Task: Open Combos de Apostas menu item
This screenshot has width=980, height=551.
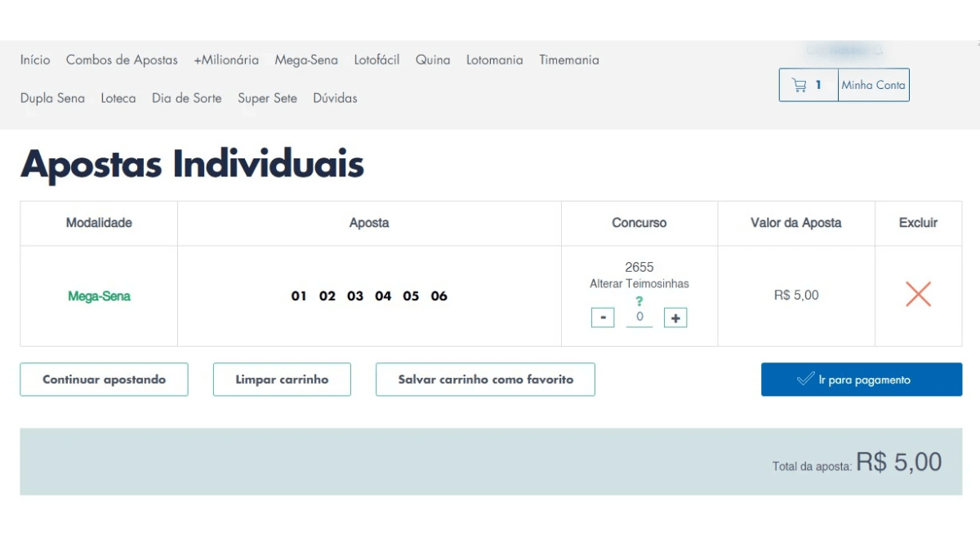Action: pyautogui.click(x=122, y=60)
